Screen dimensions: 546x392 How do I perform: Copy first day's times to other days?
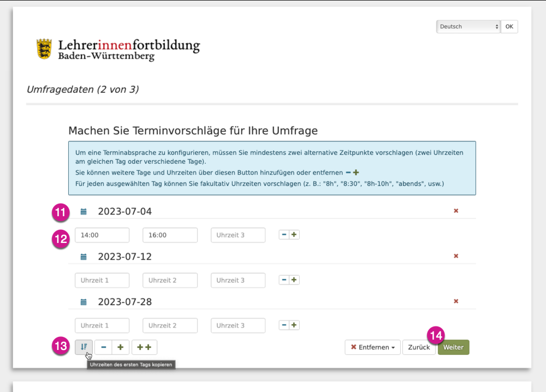[x=84, y=347]
